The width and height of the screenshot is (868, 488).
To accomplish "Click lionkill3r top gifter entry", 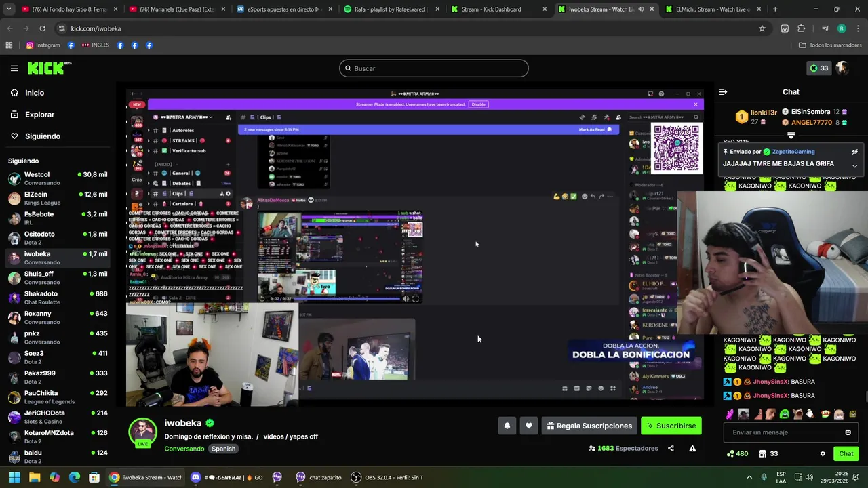I will pyautogui.click(x=756, y=117).
